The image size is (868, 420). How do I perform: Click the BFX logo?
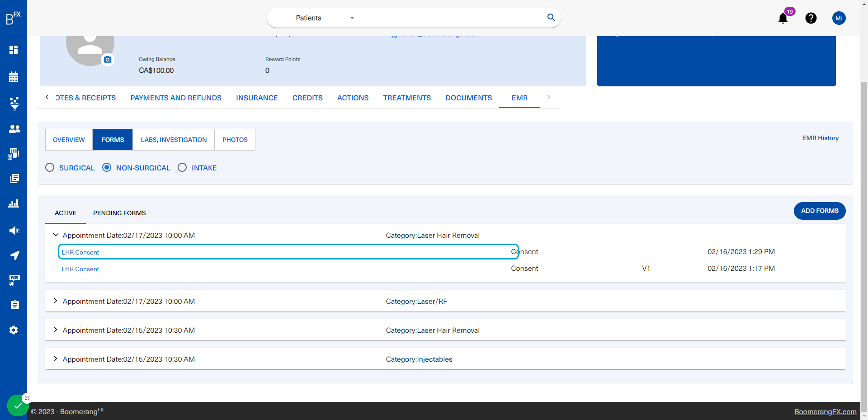13,18
